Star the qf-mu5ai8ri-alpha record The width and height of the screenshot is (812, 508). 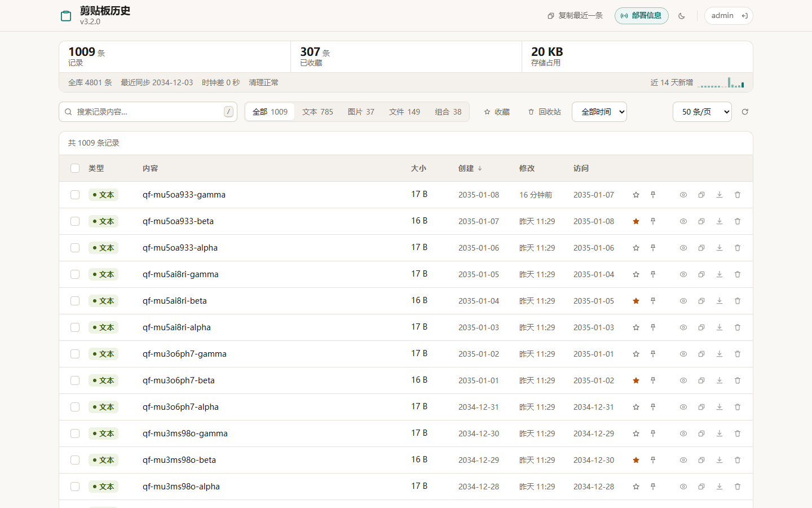coord(636,327)
